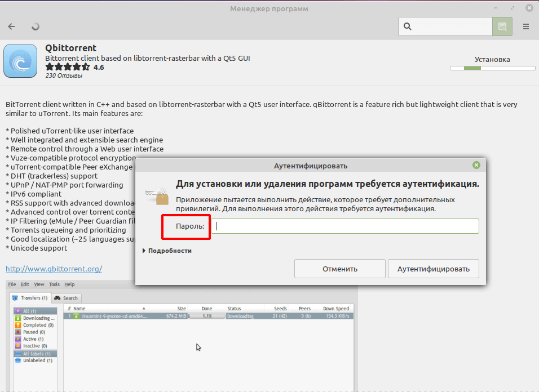Open the 230 Отзывы reviews text
Screen dimensions: 539x392
click(x=64, y=75)
